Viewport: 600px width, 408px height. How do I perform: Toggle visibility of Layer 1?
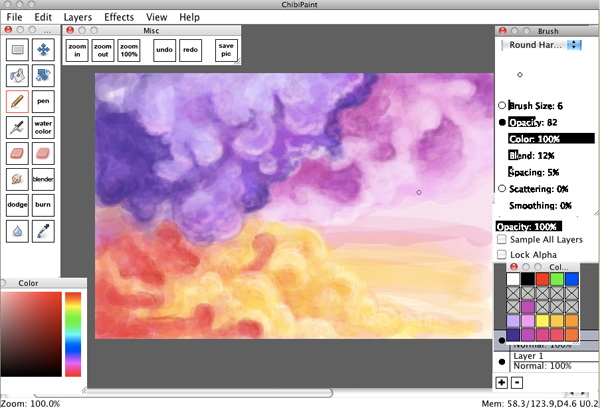click(x=502, y=361)
